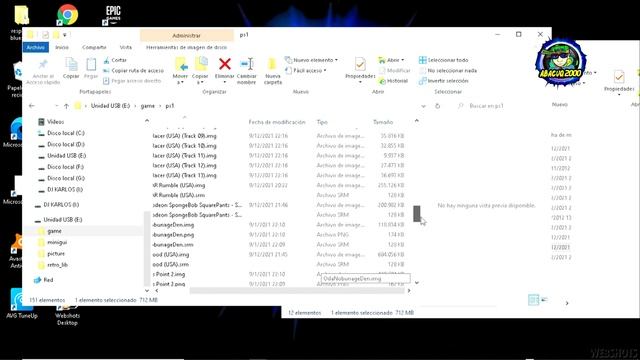The height and width of the screenshot is (360, 640).
Task: Switch view layout icon in background window status bar
Action: click(533, 300)
